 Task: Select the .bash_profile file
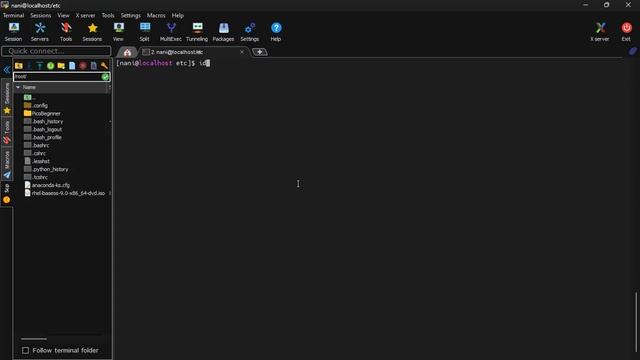click(43, 137)
